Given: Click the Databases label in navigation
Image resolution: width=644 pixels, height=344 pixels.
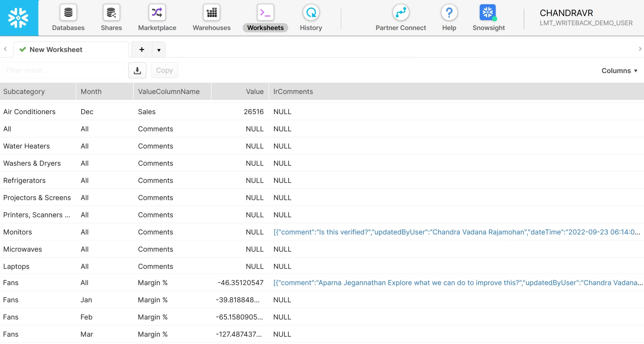Looking at the screenshot, I should pyautogui.click(x=68, y=28).
